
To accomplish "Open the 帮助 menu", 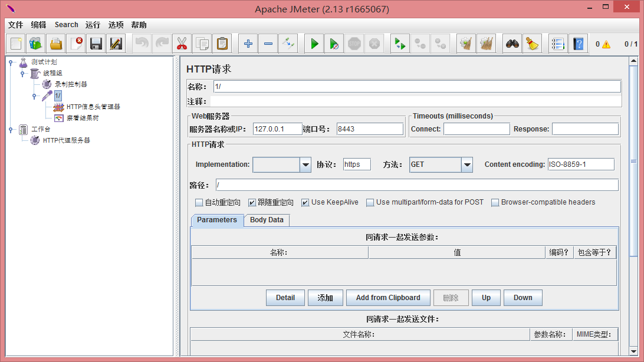I will (139, 25).
